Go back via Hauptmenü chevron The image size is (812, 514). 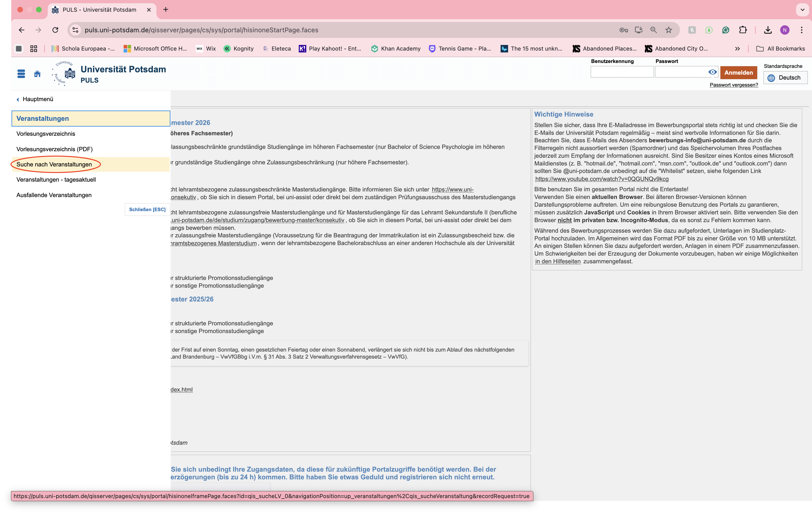click(18, 99)
